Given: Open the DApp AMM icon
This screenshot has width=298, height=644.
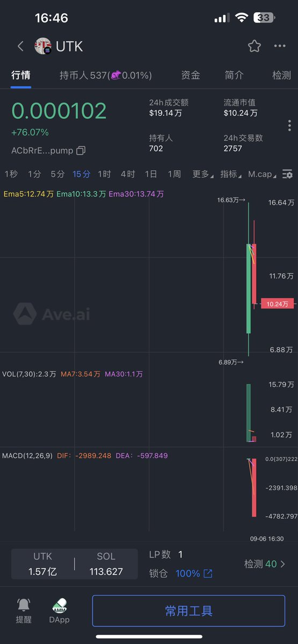Looking at the screenshot, I should coord(60,605).
